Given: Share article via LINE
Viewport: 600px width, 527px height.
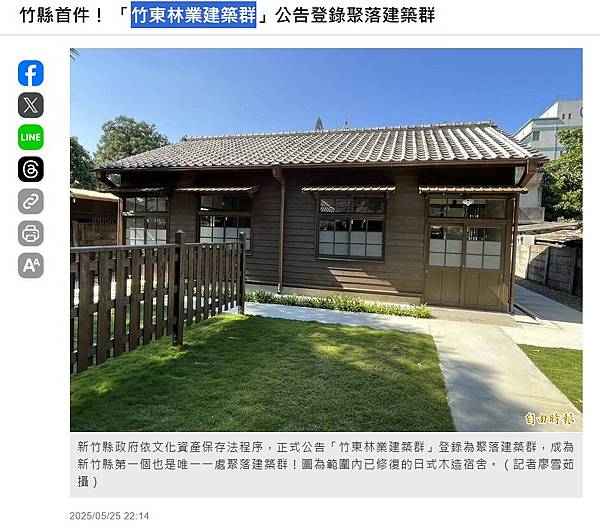Looking at the screenshot, I should 31,137.
